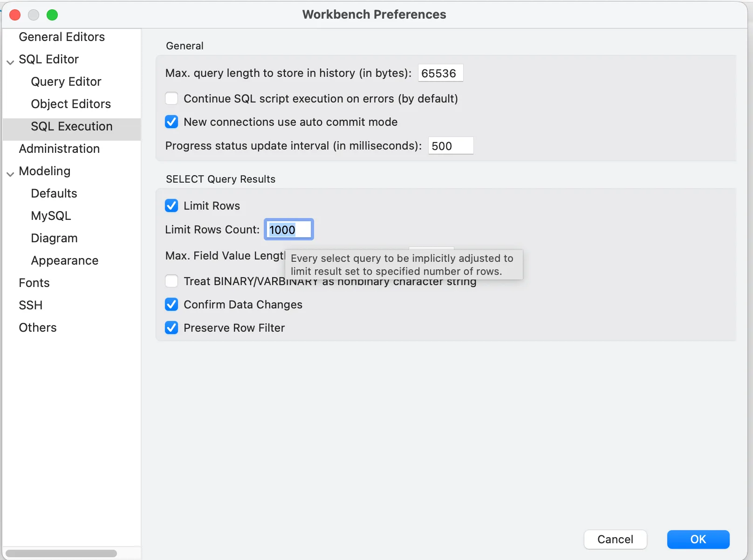Click the sidebar horizontal scrollbar
The image size is (753, 560).
coord(61,553)
